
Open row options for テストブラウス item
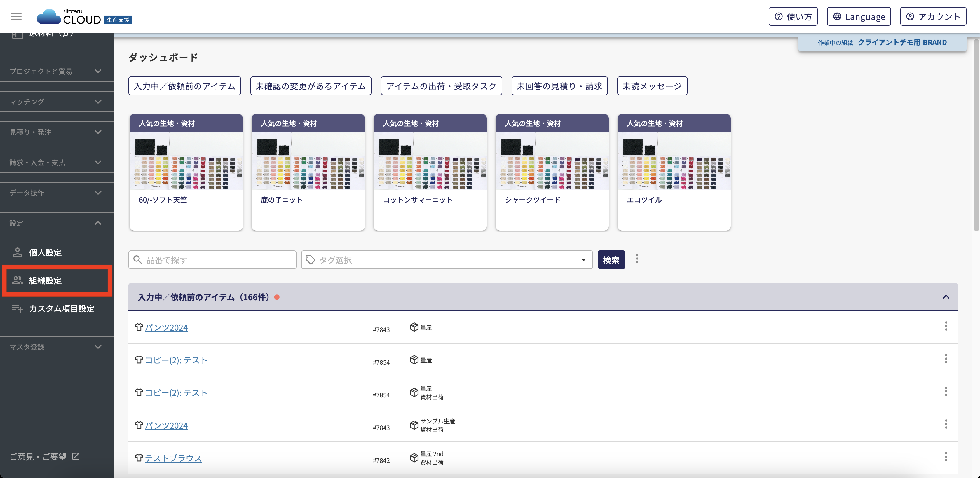(946, 457)
